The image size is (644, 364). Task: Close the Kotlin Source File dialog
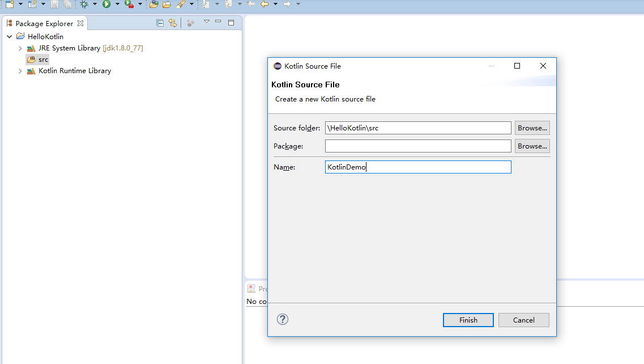pos(543,66)
